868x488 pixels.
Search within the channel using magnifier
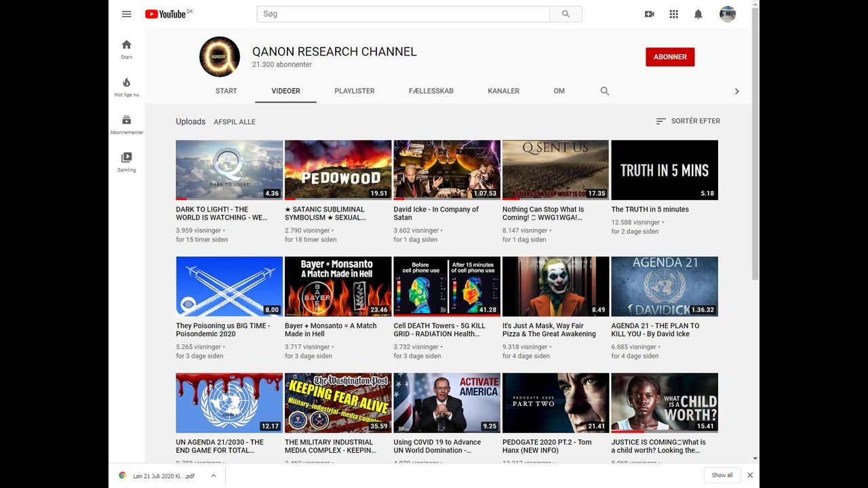(605, 91)
